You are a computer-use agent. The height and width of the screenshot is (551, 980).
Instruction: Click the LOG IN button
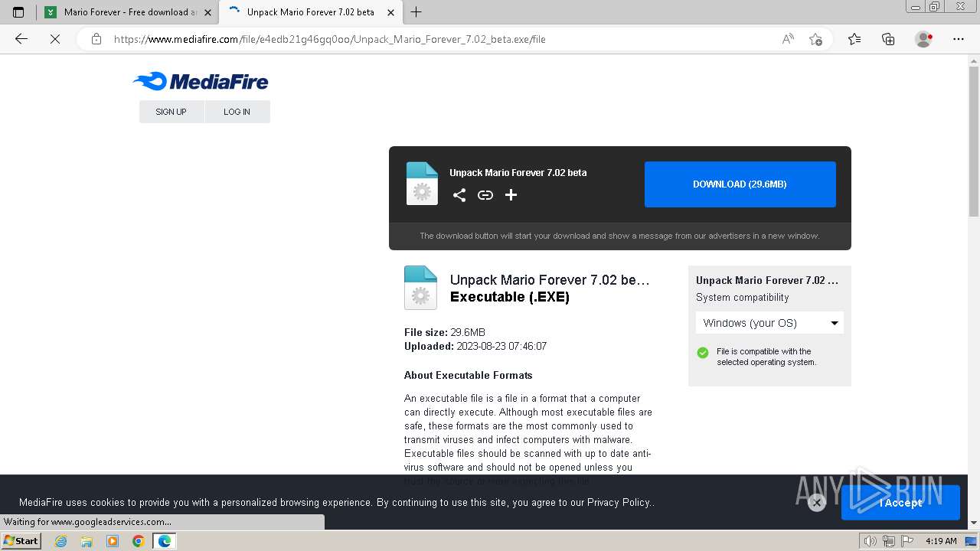pyautogui.click(x=237, y=112)
